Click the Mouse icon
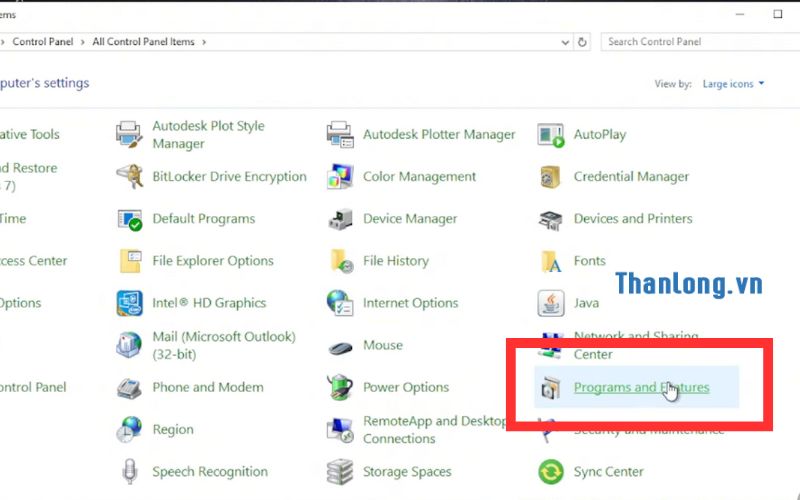This screenshot has height=500, width=800. [x=340, y=347]
